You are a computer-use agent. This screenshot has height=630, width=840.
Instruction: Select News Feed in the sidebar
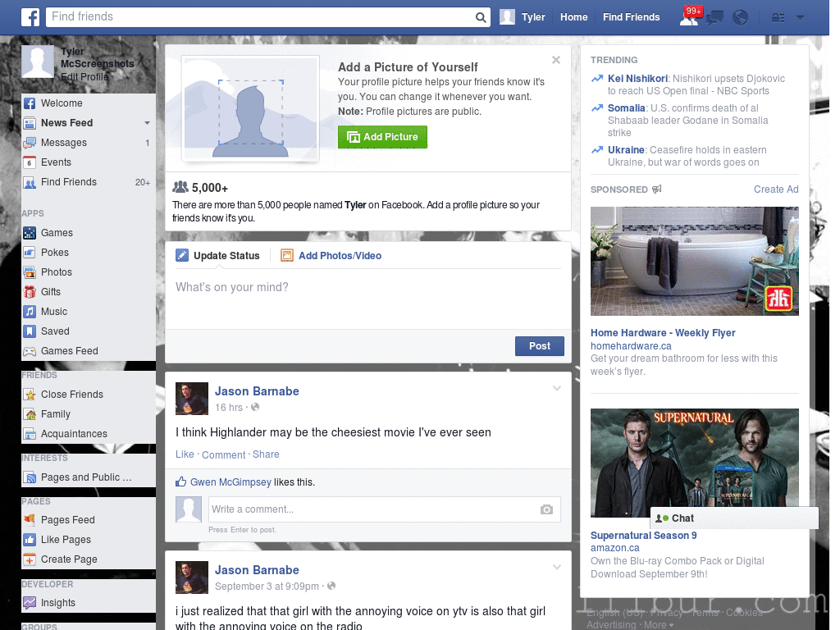[67, 123]
